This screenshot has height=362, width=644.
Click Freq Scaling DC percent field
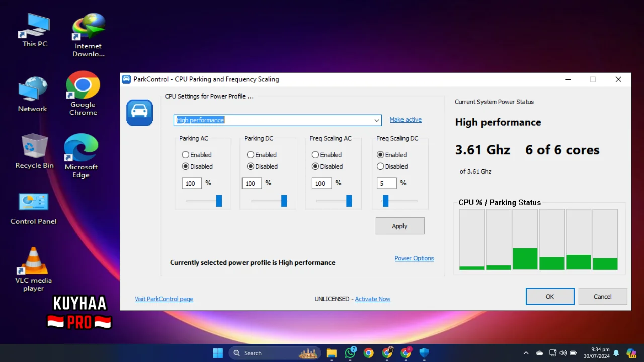click(386, 183)
